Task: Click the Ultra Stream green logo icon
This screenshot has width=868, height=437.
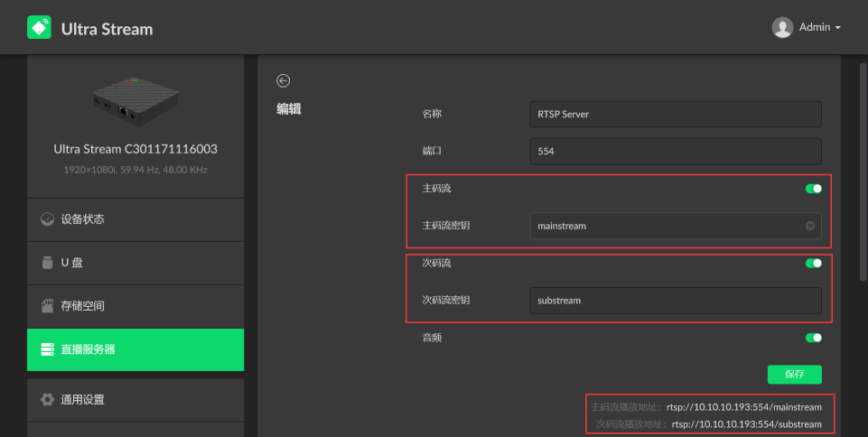Action: (40, 27)
